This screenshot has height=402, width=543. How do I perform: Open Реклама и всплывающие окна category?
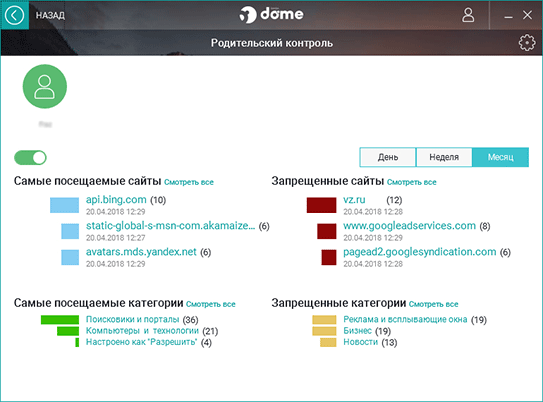(405, 319)
